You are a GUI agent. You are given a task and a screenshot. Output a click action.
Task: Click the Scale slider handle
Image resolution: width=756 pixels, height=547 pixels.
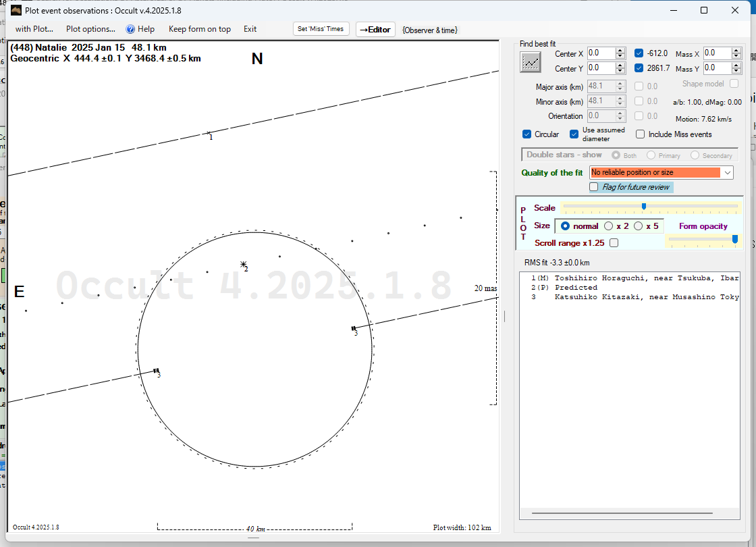[644, 207]
